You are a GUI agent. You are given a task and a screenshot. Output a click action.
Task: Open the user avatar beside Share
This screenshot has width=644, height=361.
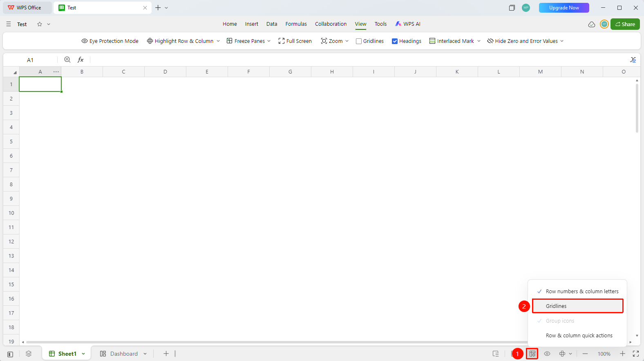pyautogui.click(x=604, y=24)
